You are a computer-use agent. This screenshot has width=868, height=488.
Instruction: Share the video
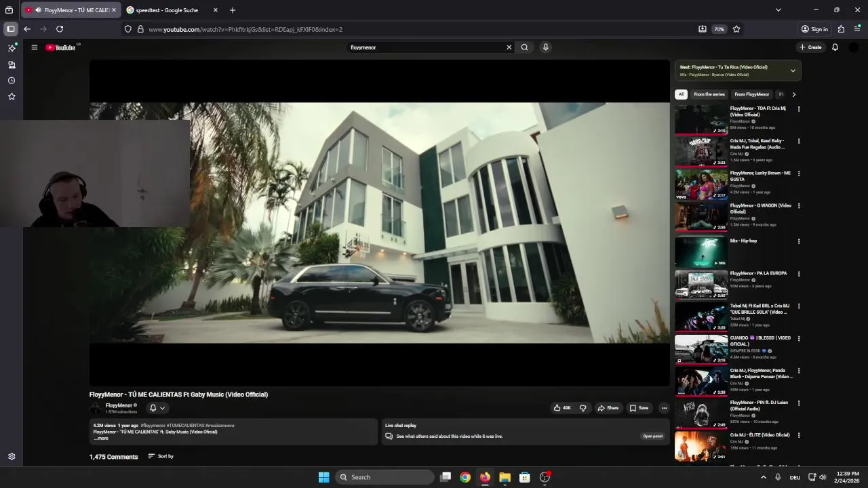(608, 408)
